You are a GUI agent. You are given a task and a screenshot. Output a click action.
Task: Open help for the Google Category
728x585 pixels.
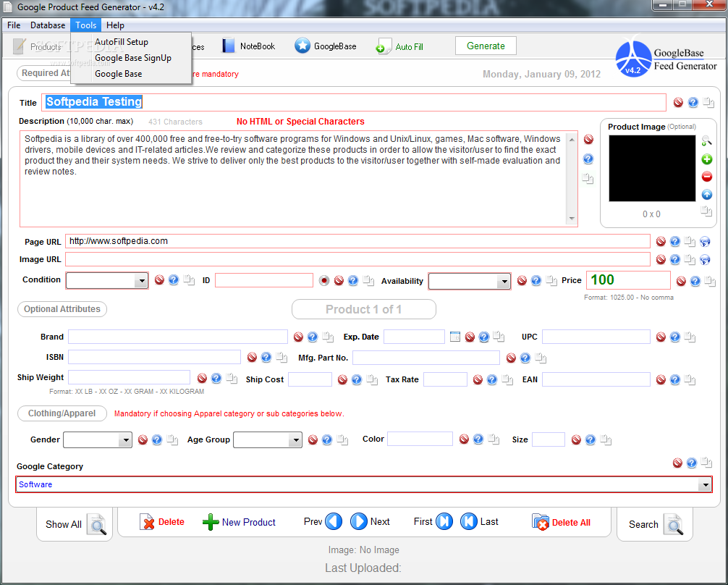[691, 463]
